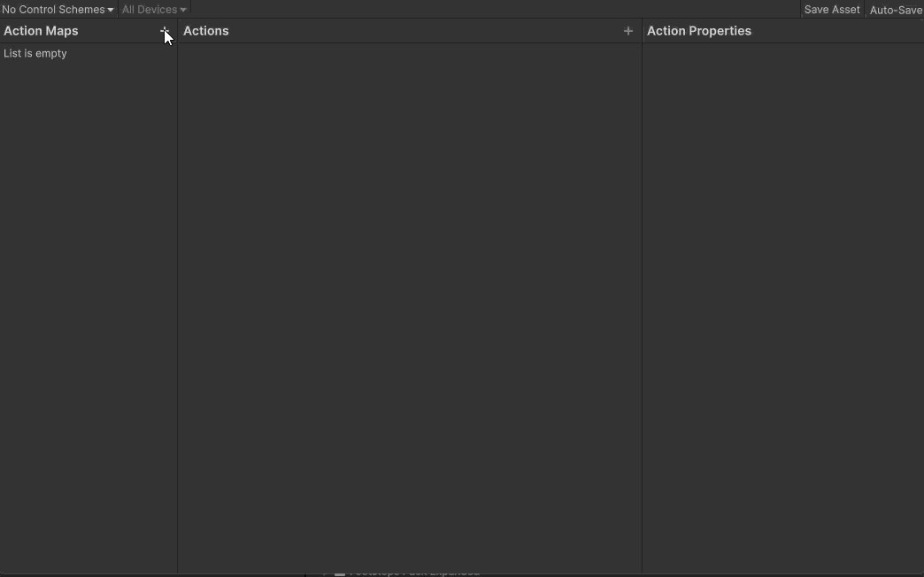Screen dimensions: 924x577
Task: Add a new action with plus icon
Action: pos(628,31)
